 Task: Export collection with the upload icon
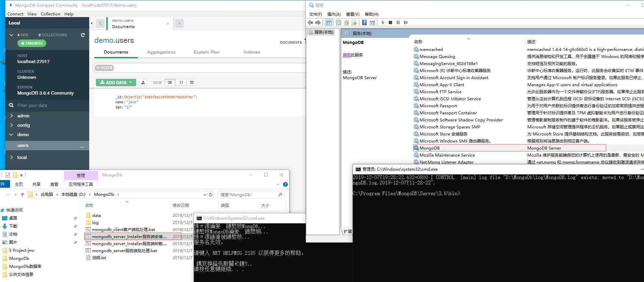tap(143, 82)
